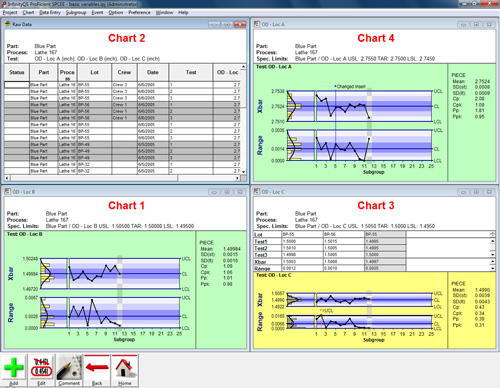
Task: Click the Date column header
Action: point(153,72)
